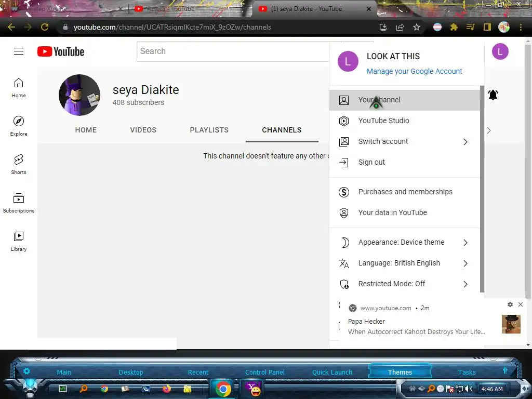
Task: Click the volume speaker tray icon
Action: click(x=469, y=389)
